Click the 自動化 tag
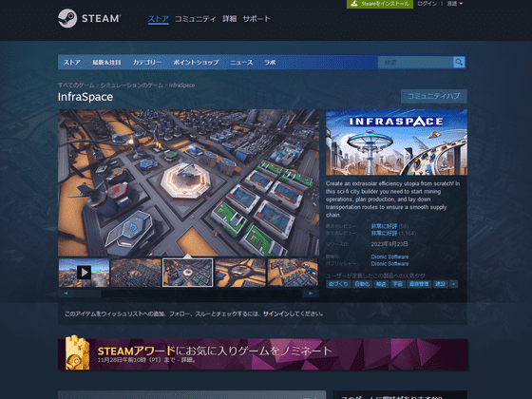The height and width of the screenshot is (399, 532). pyautogui.click(x=362, y=284)
